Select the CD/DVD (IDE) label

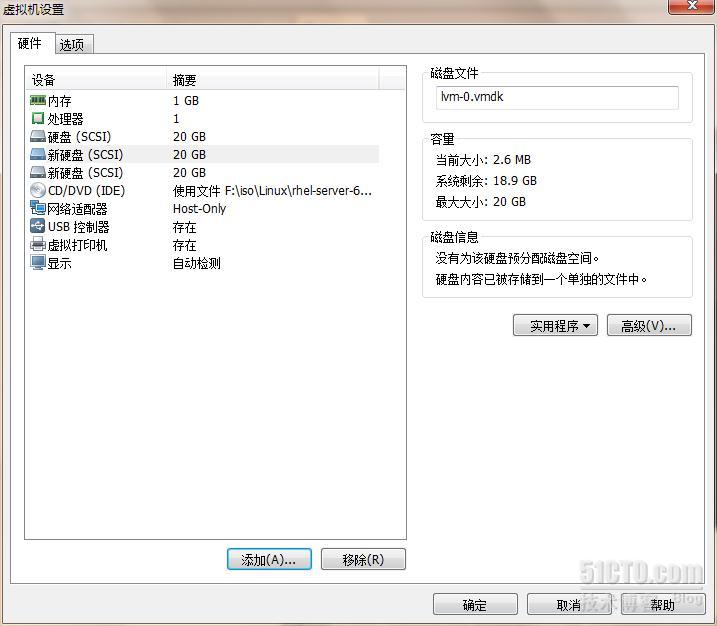click(86, 191)
